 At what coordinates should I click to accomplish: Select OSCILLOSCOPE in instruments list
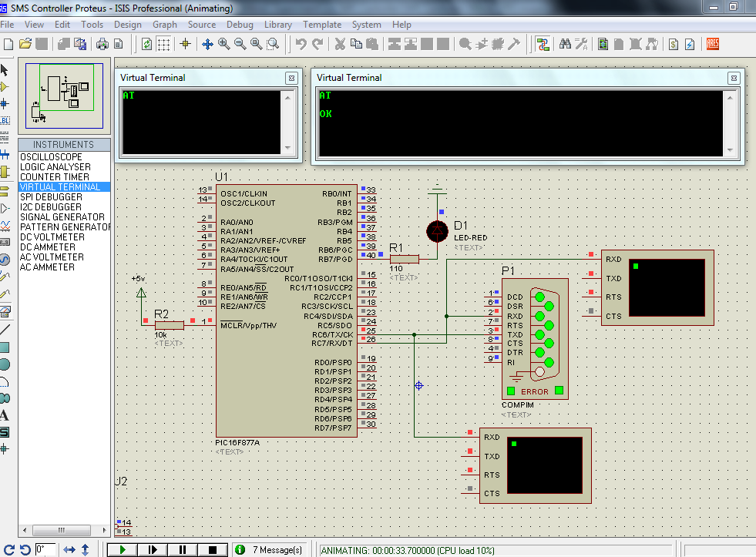[64, 157]
